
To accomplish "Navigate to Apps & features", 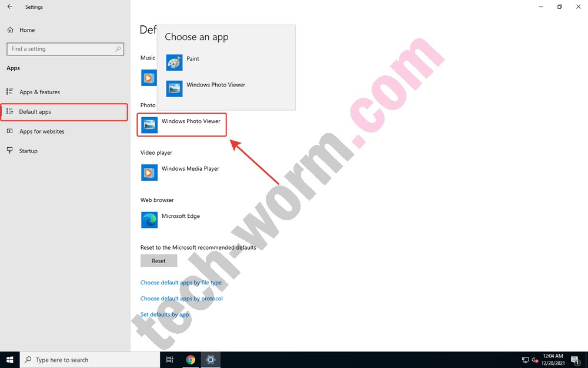I will pos(39,92).
